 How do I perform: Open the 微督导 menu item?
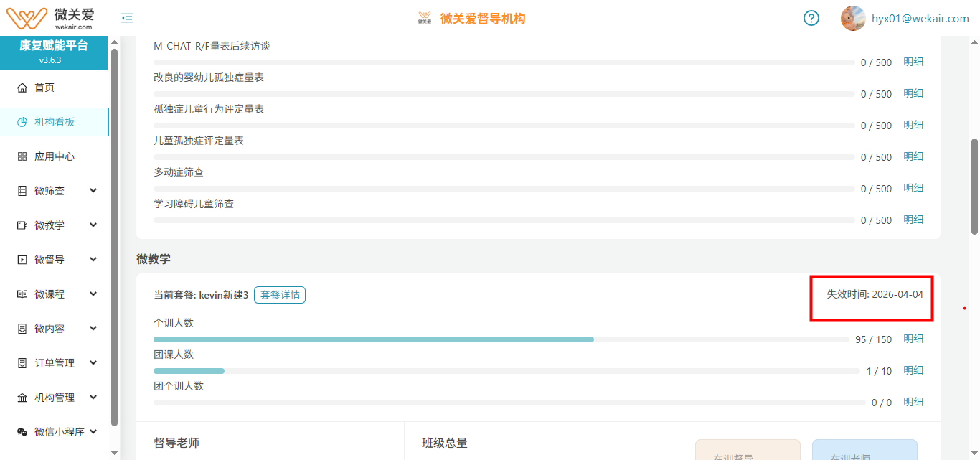pyautogui.click(x=50, y=260)
